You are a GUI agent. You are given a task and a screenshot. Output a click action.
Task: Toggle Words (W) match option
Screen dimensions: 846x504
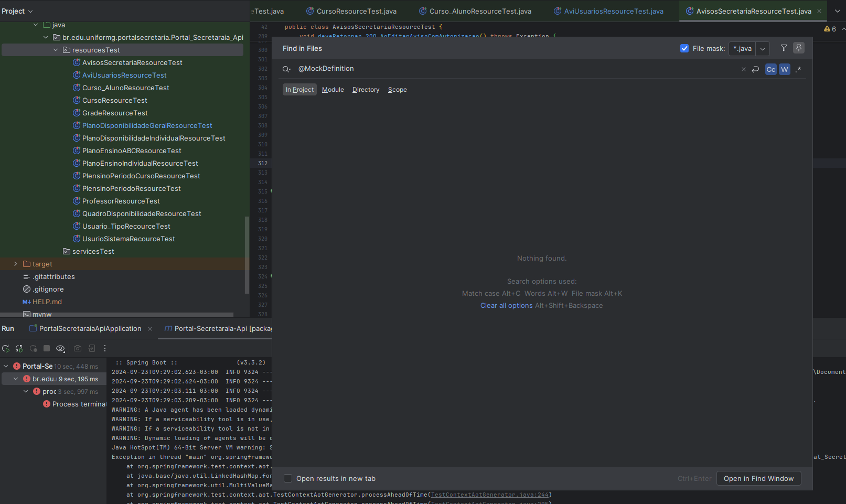coord(785,69)
